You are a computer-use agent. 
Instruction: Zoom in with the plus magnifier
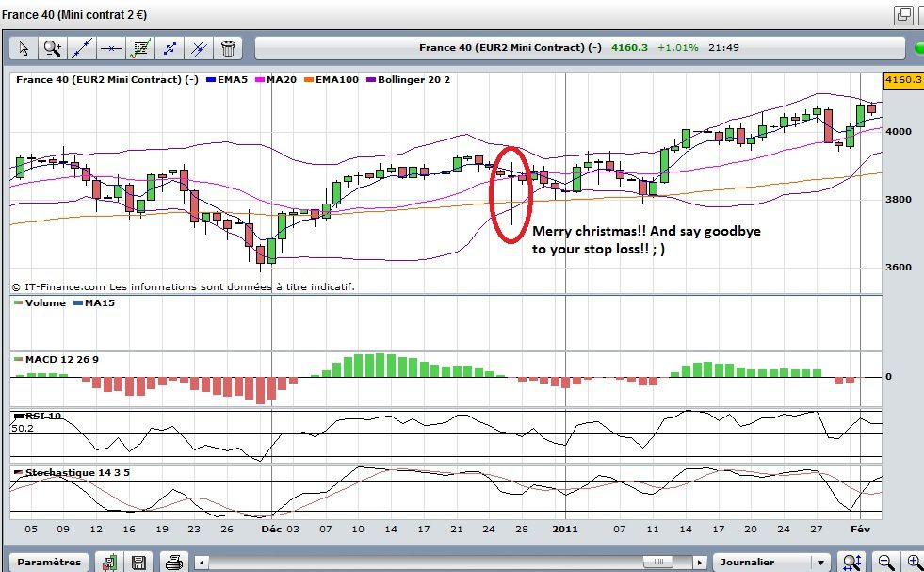point(914,562)
